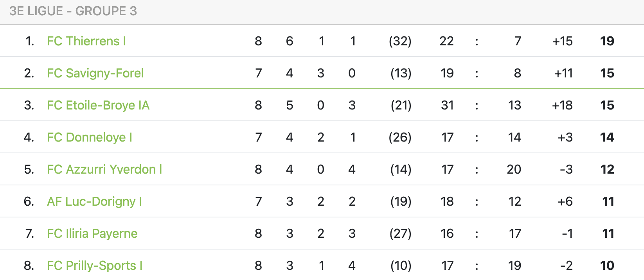Click the FC Savigny-Forel team name
Screen dimensions: 644x280
pyautogui.click(x=95, y=73)
